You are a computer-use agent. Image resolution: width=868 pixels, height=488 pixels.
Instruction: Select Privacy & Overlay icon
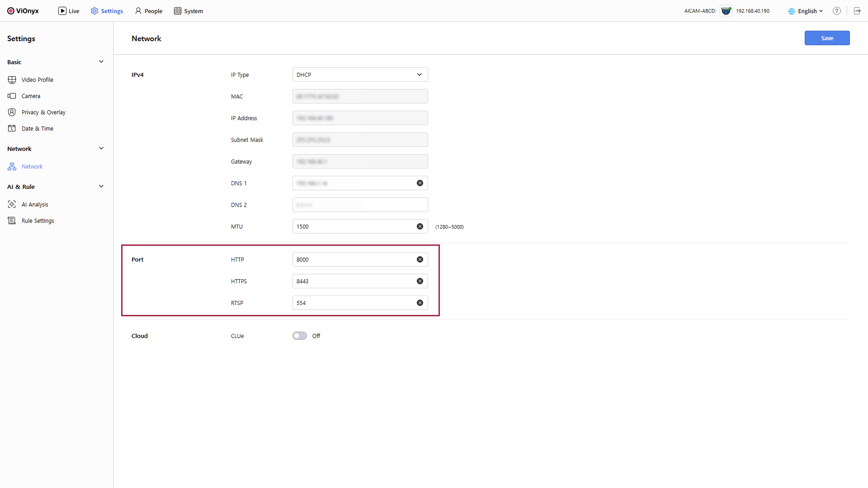click(12, 112)
